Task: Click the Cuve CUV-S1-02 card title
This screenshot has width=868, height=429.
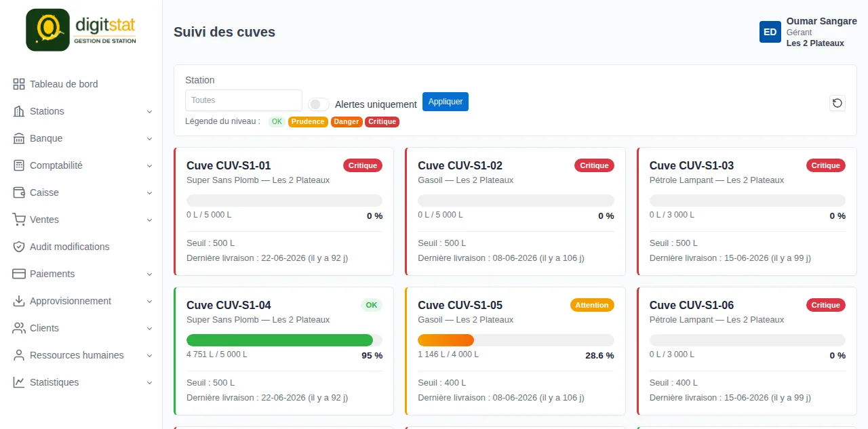Action: [460, 165]
